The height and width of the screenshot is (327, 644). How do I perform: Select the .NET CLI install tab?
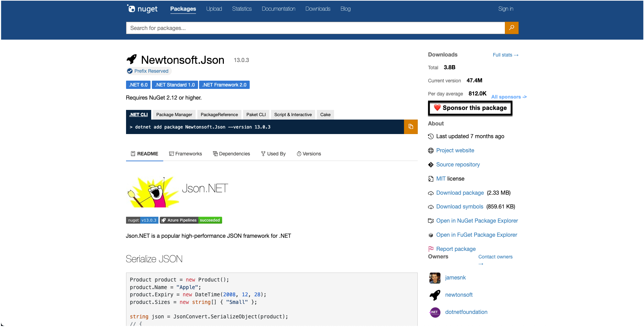pos(138,115)
